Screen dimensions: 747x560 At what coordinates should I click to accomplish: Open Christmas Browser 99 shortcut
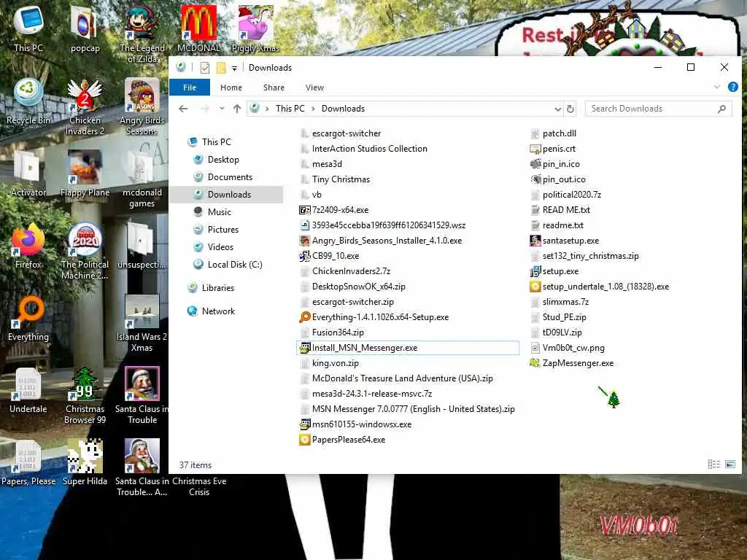[85, 396]
